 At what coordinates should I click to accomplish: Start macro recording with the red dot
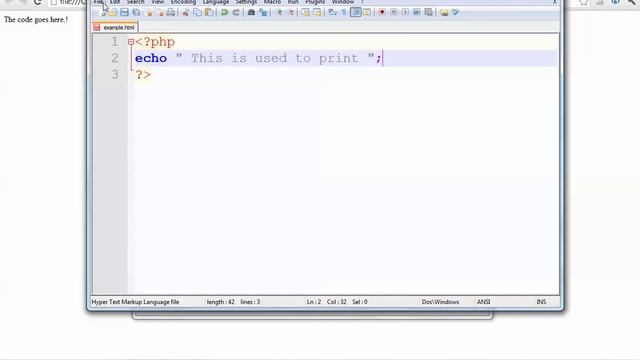point(382,13)
